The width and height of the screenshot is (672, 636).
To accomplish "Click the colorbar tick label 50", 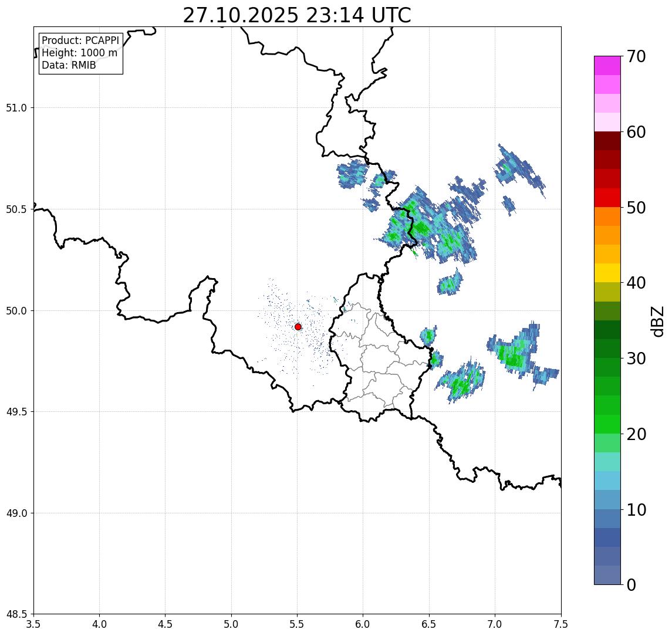I will point(636,208).
